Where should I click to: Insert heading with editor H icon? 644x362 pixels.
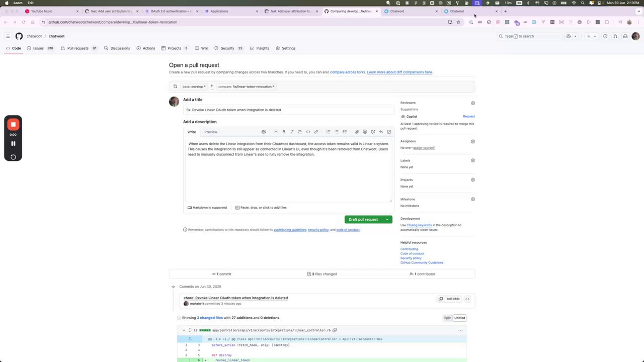[276, 132]
